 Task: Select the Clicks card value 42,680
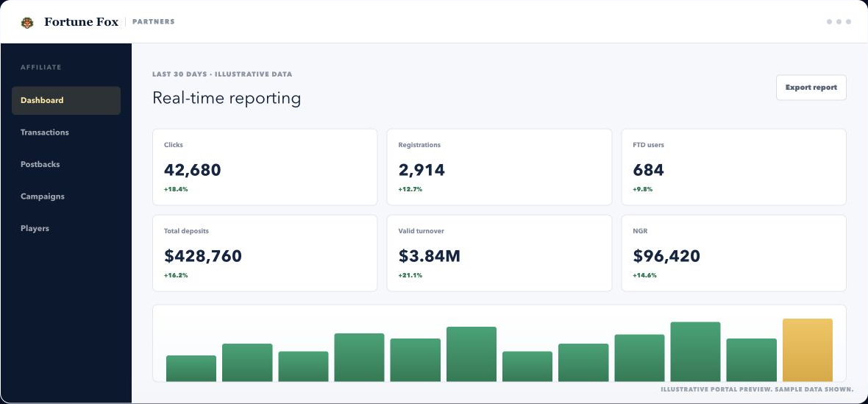(x=193, y=170)
